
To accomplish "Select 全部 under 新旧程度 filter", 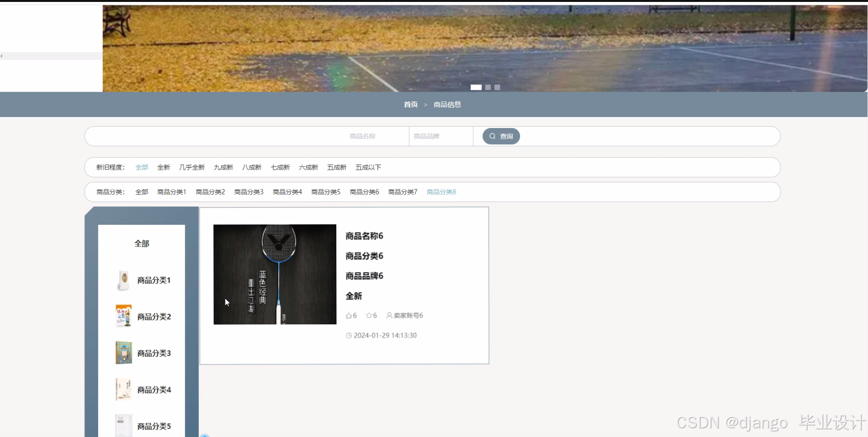I will pyautogui.click(x=142, y=167).
